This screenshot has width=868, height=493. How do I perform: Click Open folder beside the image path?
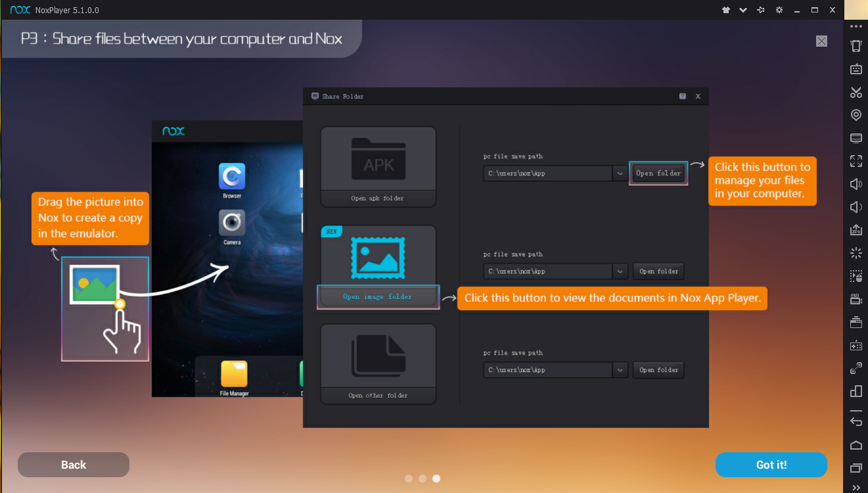click(x=658, y=271)
